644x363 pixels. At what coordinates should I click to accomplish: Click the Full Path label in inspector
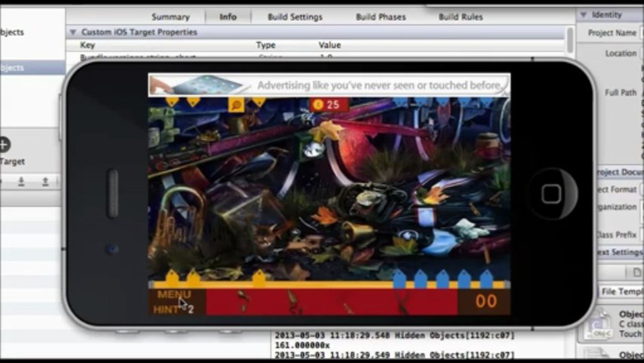tap(621, 93)
